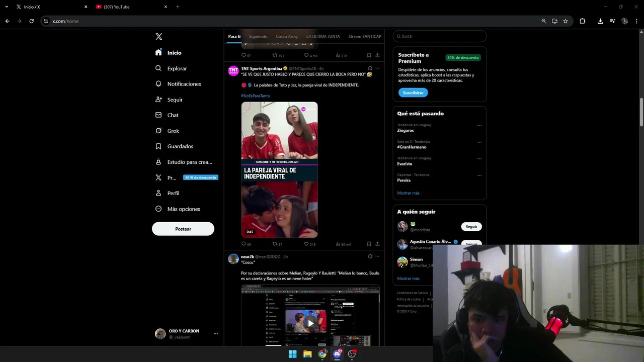Image resolution: width=644 pixels, height=362 pixels.
Task: Open account menu for ORO Y CARBON
Action: click(187, 334)
